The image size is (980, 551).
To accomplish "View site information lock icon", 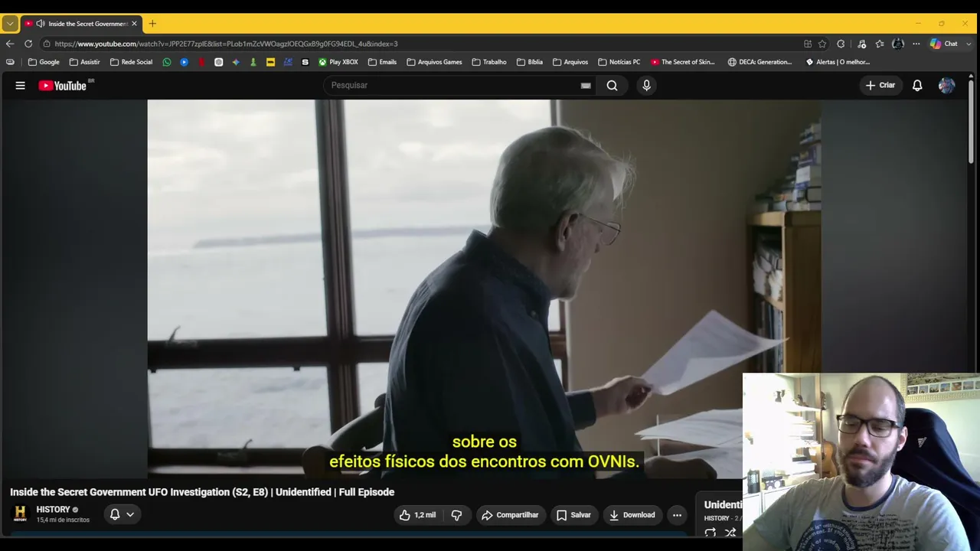I will [47, 44].
